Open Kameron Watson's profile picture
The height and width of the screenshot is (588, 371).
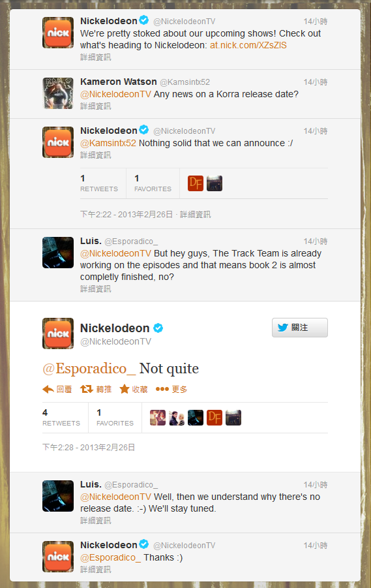click(58, 93)
